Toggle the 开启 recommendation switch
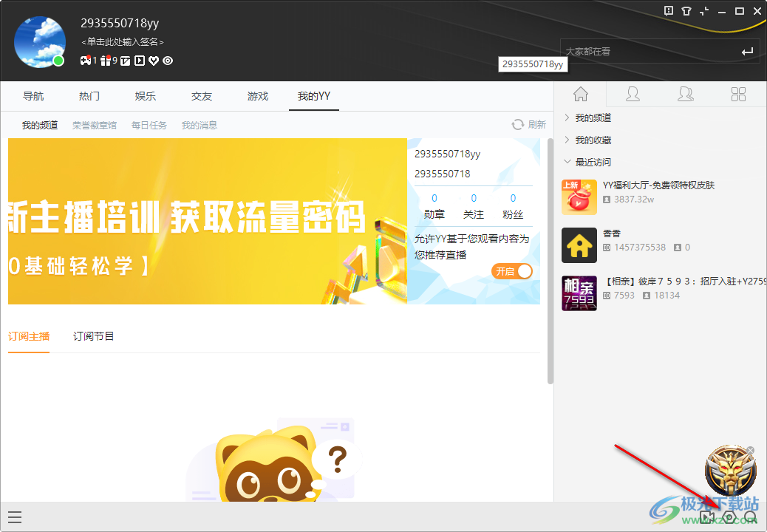This screenshot has width=767, height=532. [512, 271]
